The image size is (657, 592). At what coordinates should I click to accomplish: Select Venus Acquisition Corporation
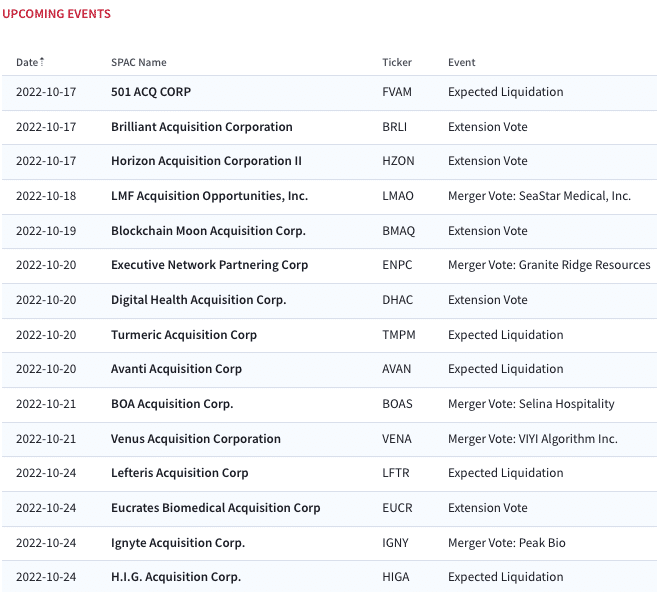point(196,439)
